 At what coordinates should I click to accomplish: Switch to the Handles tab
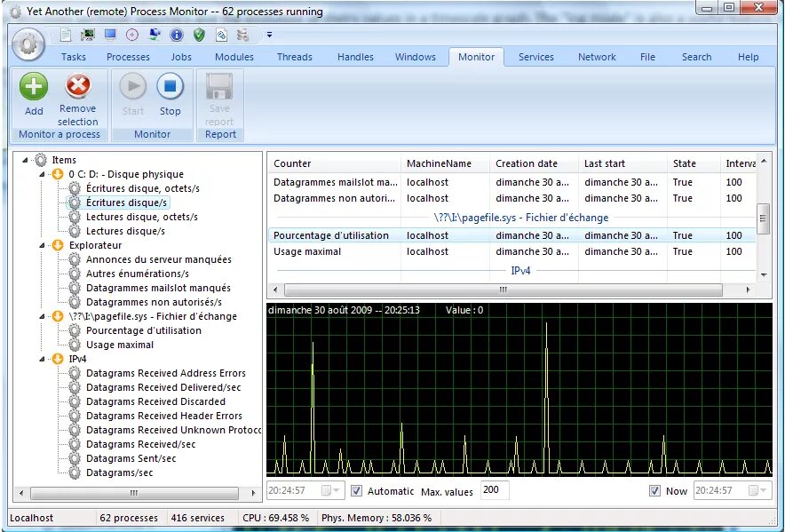coord(355,57)
